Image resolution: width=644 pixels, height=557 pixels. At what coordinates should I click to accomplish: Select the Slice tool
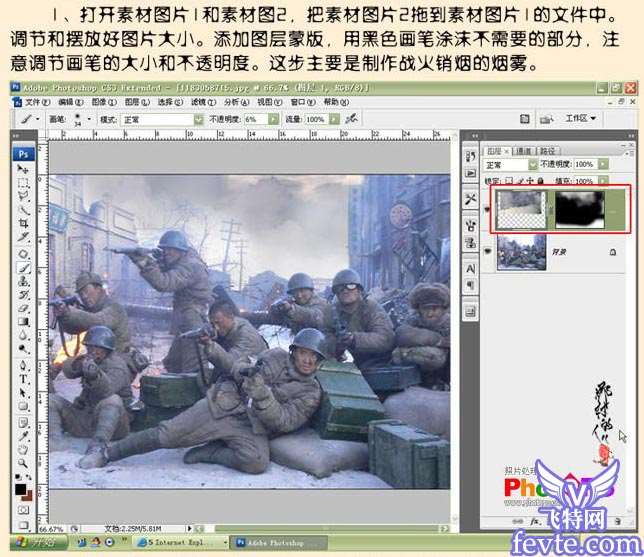click(x=23, y=237)
